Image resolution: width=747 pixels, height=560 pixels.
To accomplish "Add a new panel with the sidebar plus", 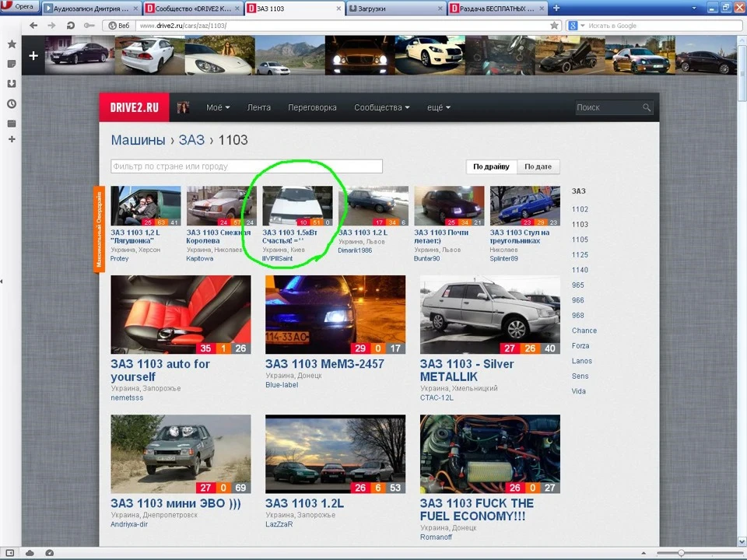I will 12,139.
